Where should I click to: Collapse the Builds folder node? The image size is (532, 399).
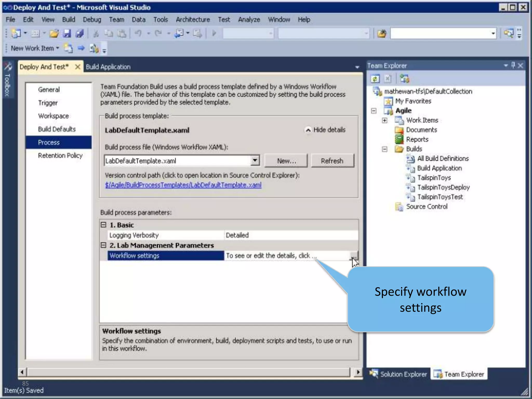[x=385, y=149]
